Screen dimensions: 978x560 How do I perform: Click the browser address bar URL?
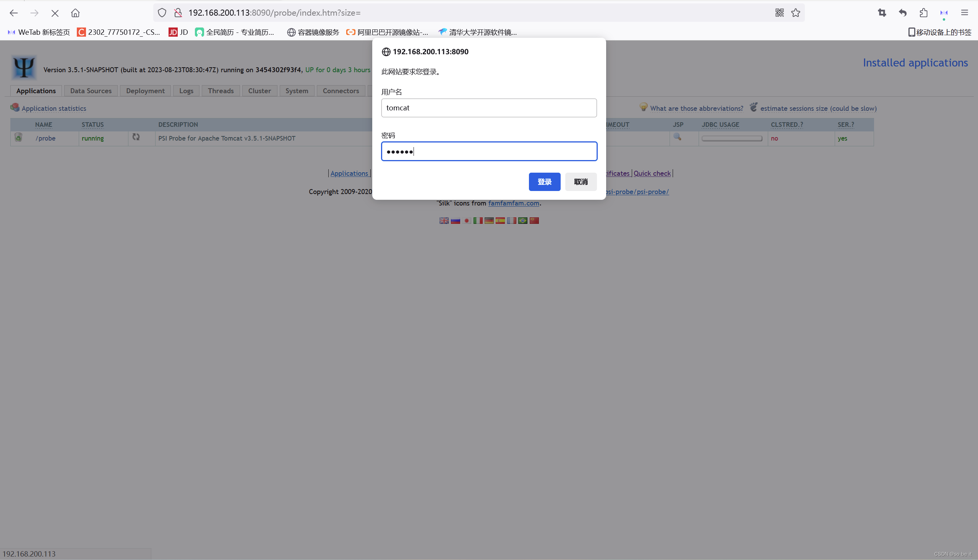point(274,13)
